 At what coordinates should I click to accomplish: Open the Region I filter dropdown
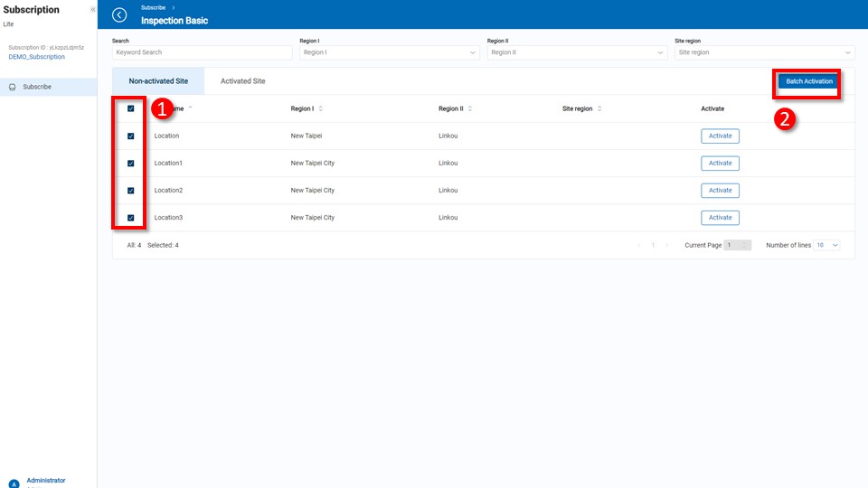click(389, 52)
